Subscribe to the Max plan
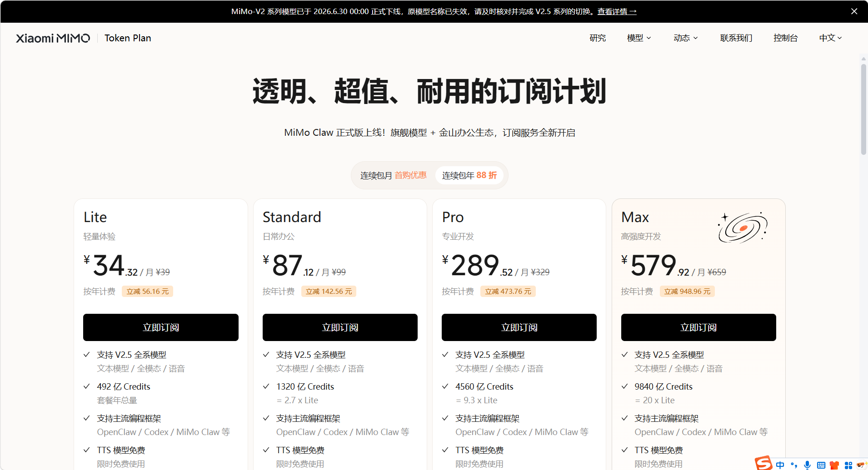The image size is (868, 470). click(698, 327)
